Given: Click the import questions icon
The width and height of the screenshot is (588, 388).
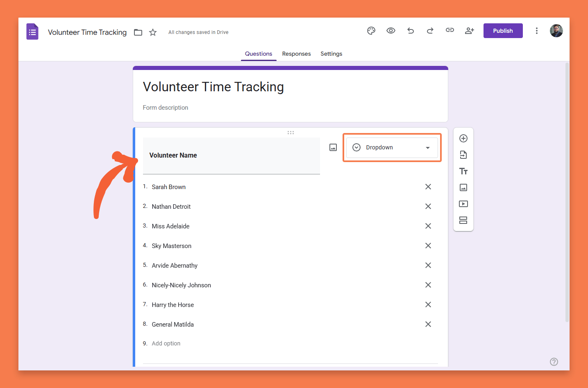Looking at the screenshot, I should 463,155.
